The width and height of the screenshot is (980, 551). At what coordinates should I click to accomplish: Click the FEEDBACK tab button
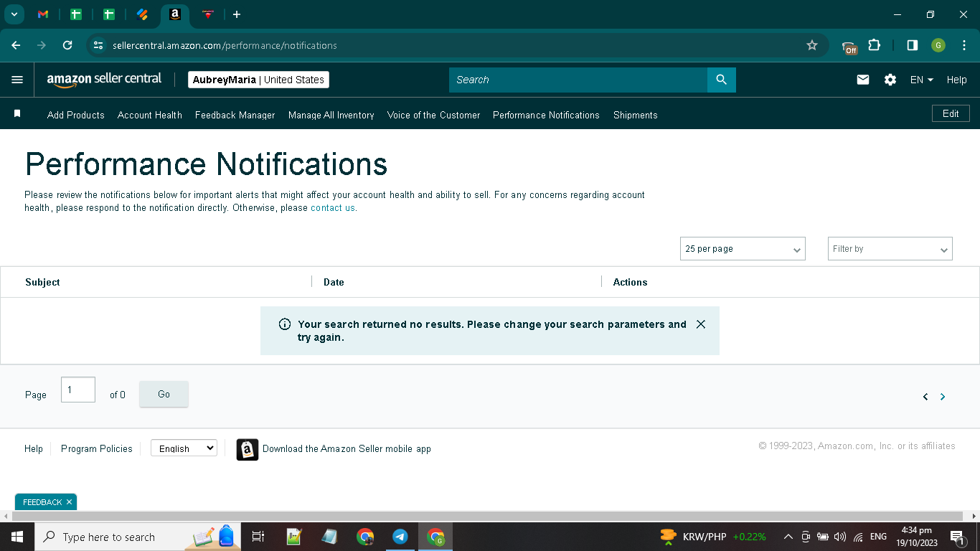[42, 502]
